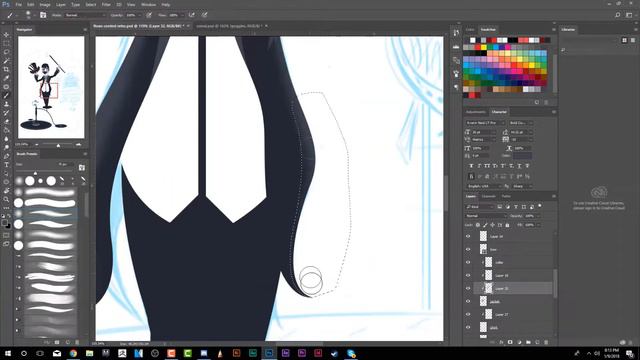Switch to the Adjustments tab

[476, 112]
